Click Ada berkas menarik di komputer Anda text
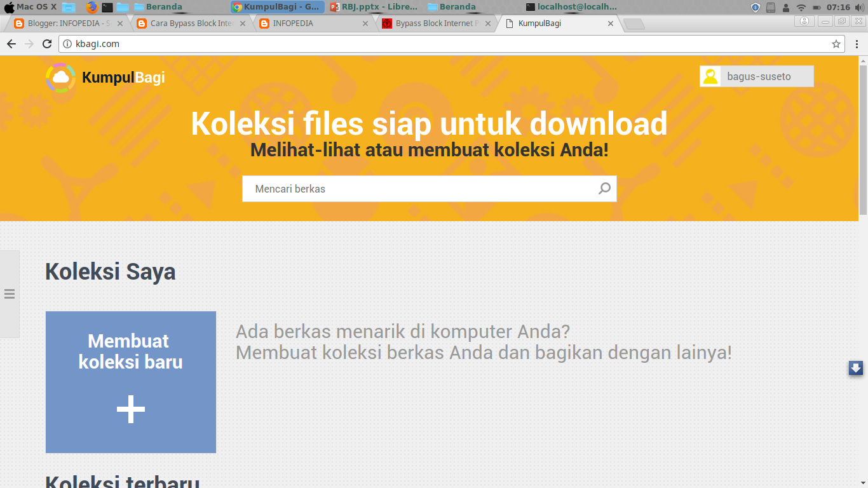The image size is (868, 488). point(403,332)
